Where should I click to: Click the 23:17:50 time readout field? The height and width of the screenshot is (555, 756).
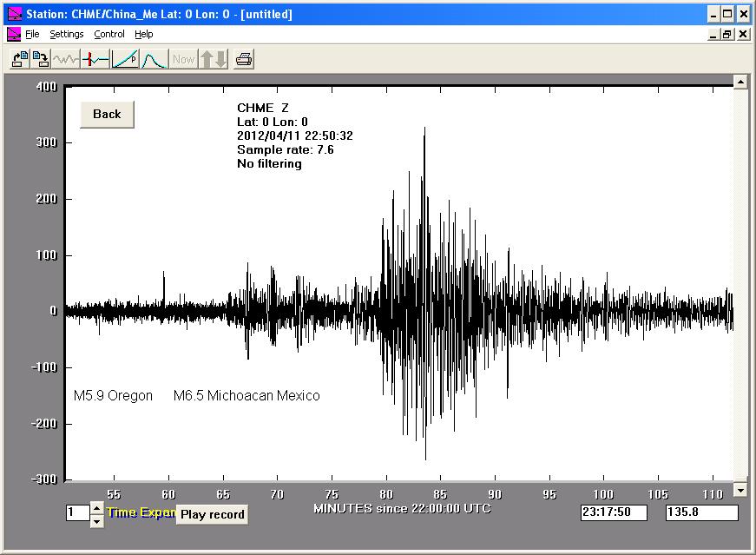click(x=614, y=513)
